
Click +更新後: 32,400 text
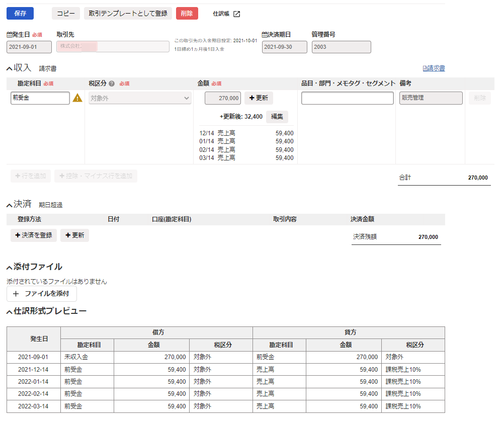[241, 116]
